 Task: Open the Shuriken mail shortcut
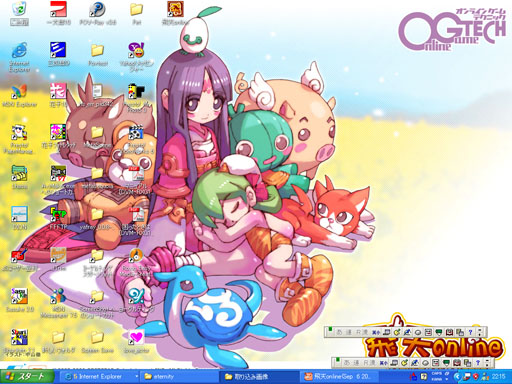click(19, 341)
